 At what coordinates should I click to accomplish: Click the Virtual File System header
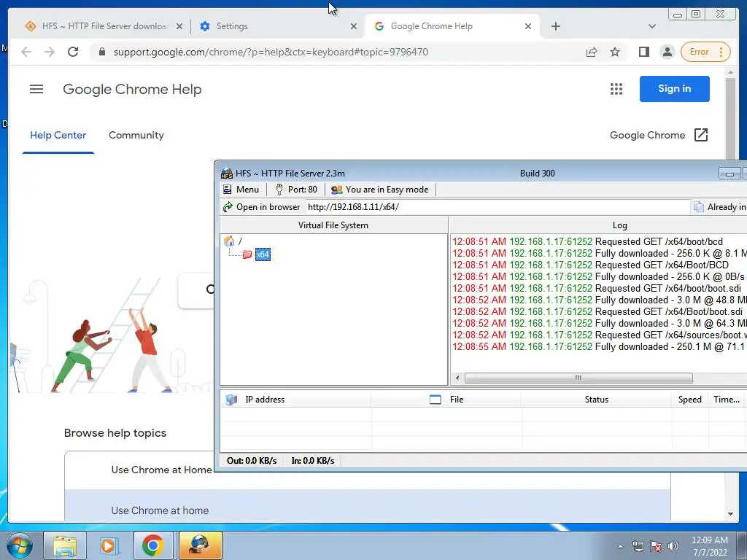(x=333, y=225)
